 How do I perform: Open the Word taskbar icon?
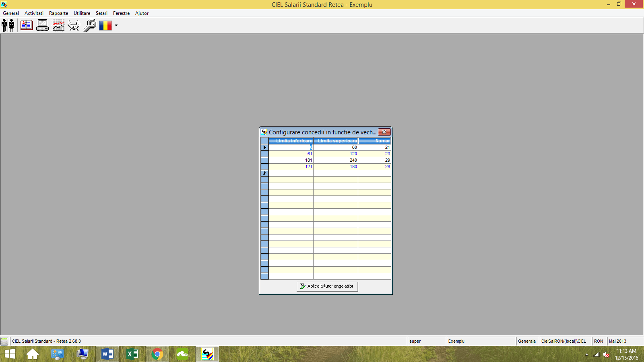coord(107,354)
